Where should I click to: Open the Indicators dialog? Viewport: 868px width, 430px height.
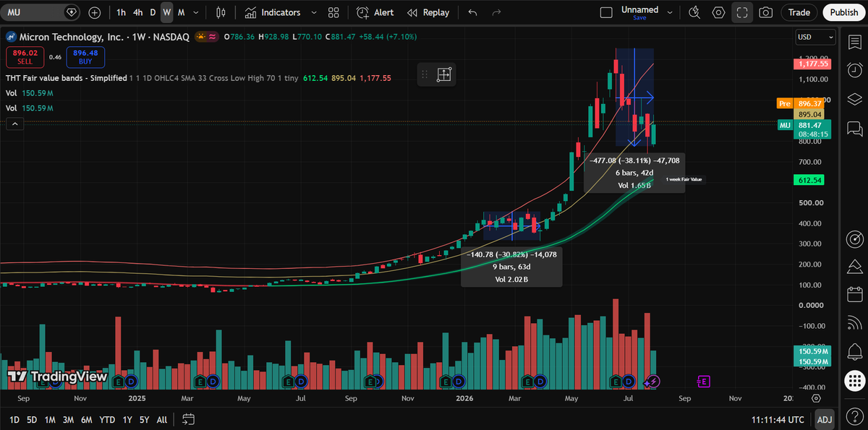click(272, 12)
